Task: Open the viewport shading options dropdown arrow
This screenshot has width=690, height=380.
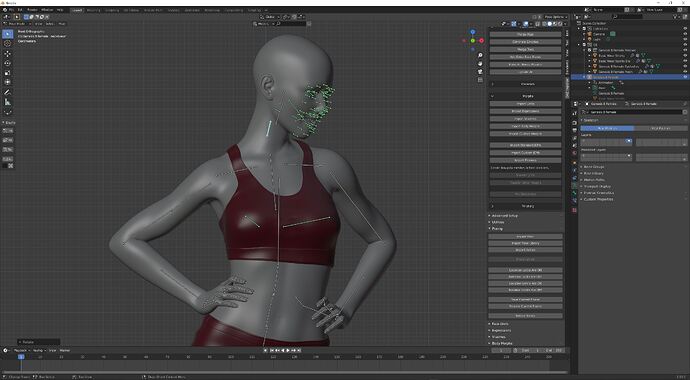Action: 565,24
